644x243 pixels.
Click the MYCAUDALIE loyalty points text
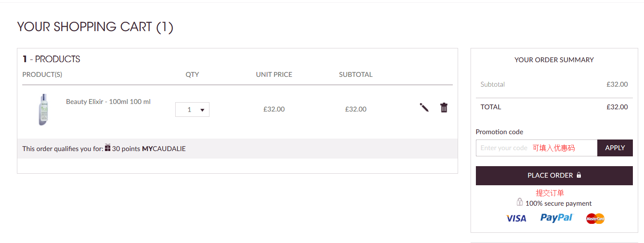click(164, 149)
